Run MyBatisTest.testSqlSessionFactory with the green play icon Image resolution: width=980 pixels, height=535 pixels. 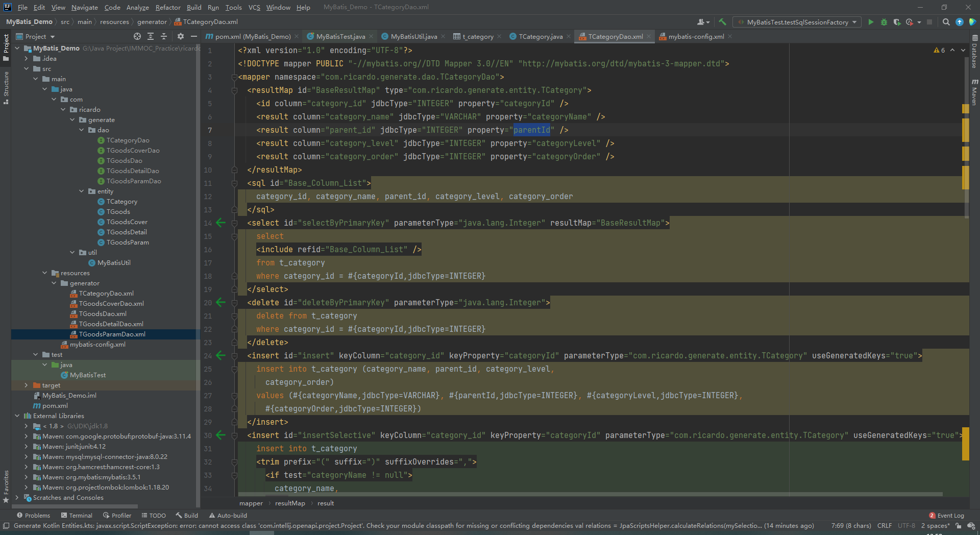[871, 22]
